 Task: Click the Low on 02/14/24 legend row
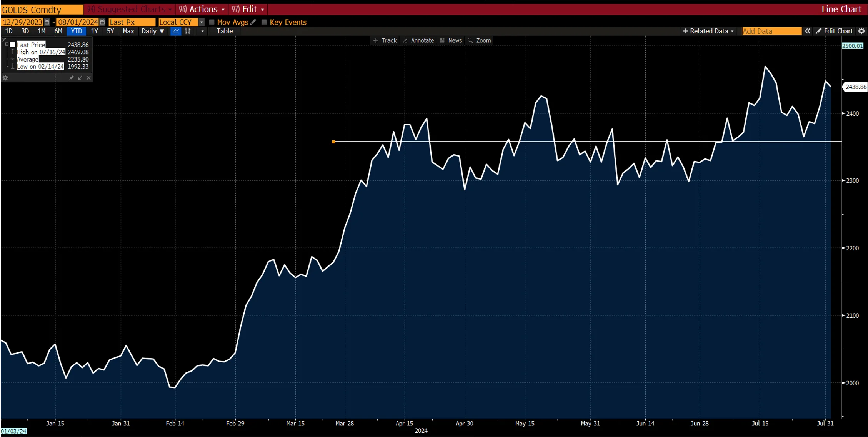53,67
